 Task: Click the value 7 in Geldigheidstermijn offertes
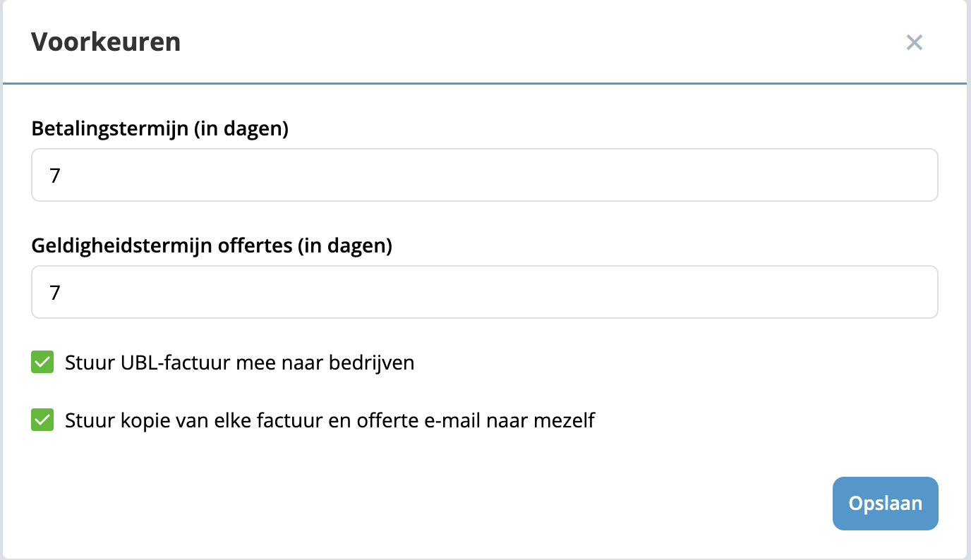tap(55, 292)
